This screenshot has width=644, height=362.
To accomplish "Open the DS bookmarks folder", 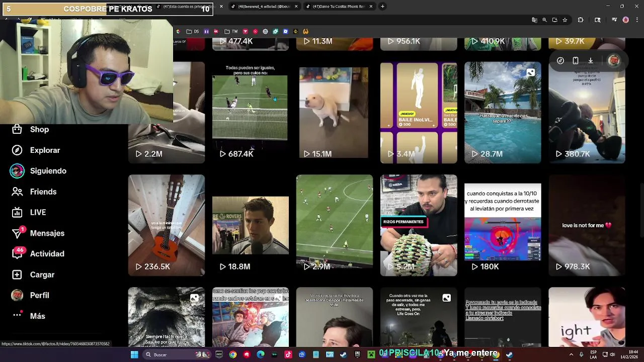I will pos(193,31).
